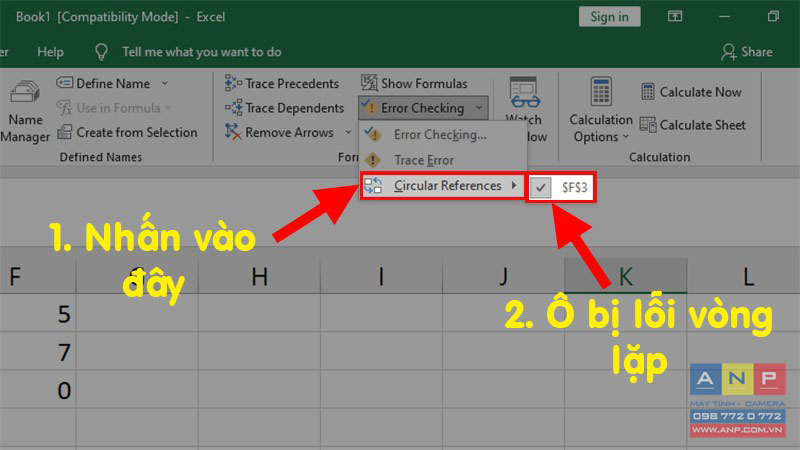Click the Share button
800x450 pixels.
746,52
